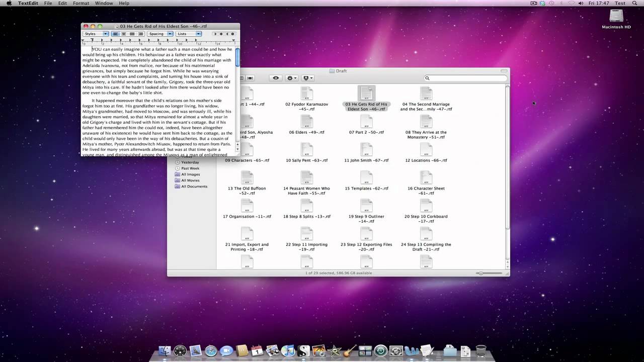This screenshot has width=644, height=362.
Task: Open Mail stamp icon in Dock
Action: [x=196, y=351]
